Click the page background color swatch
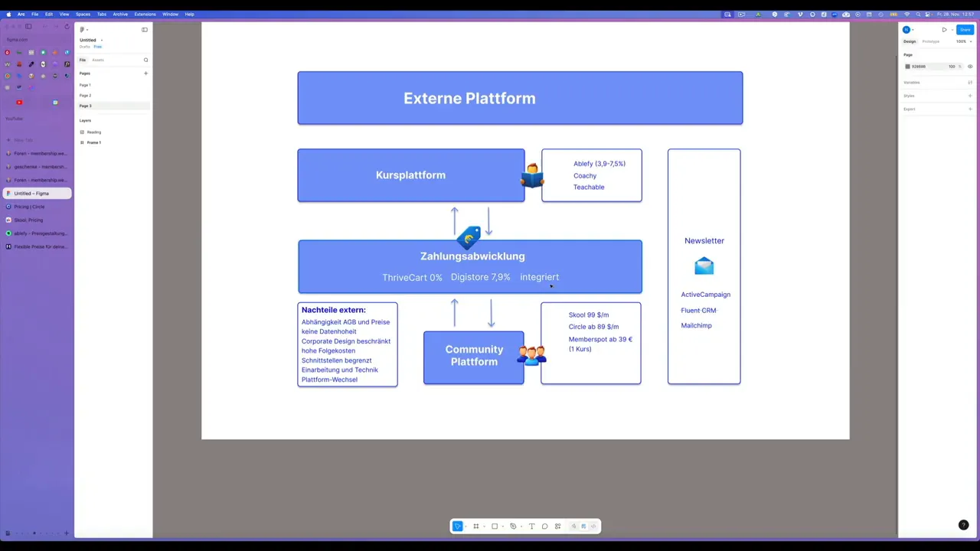Image resolution: width=980 pixels, height=551 pixels. click(x=907, y=67)
